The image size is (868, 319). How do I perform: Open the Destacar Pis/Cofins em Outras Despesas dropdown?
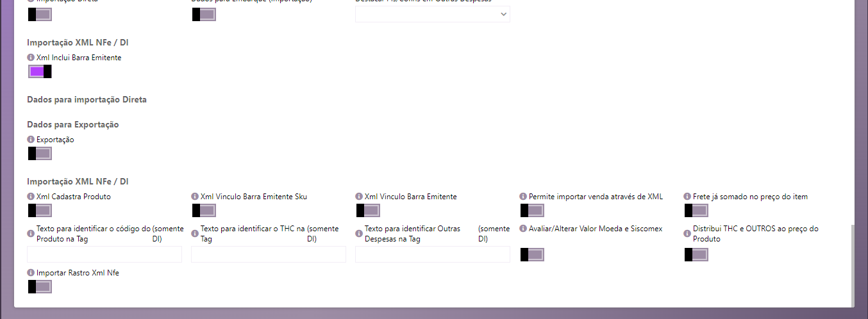(433, 14)
